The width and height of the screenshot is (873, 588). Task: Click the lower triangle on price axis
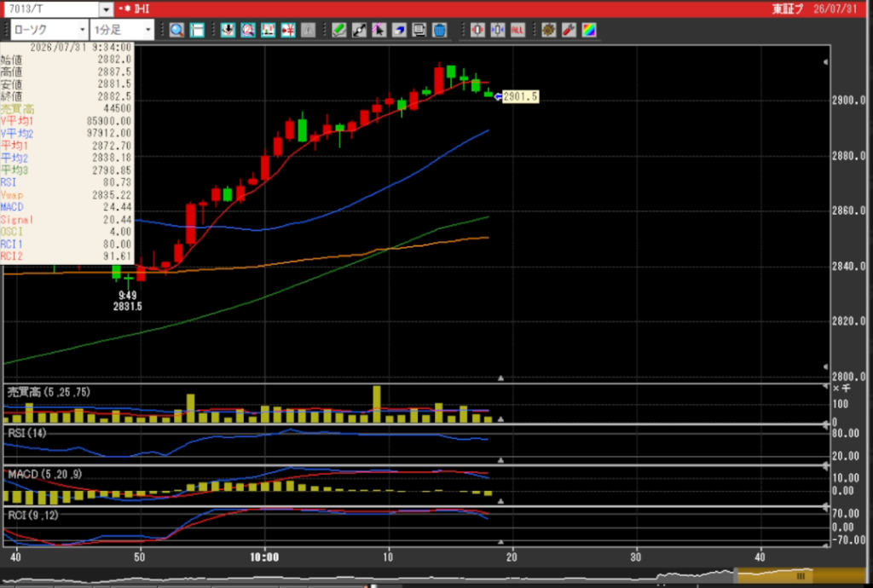(x=825, y=366)
